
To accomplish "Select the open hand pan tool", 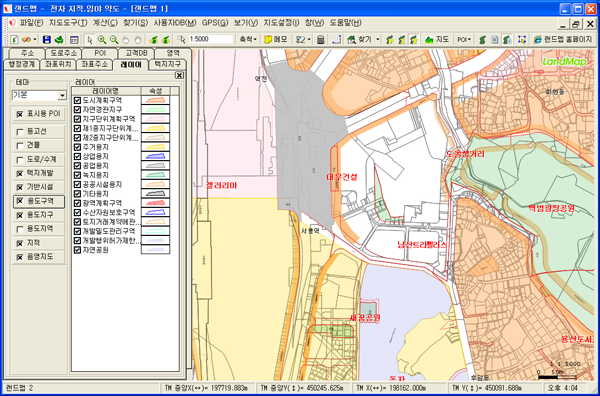I will pos(126,39).
